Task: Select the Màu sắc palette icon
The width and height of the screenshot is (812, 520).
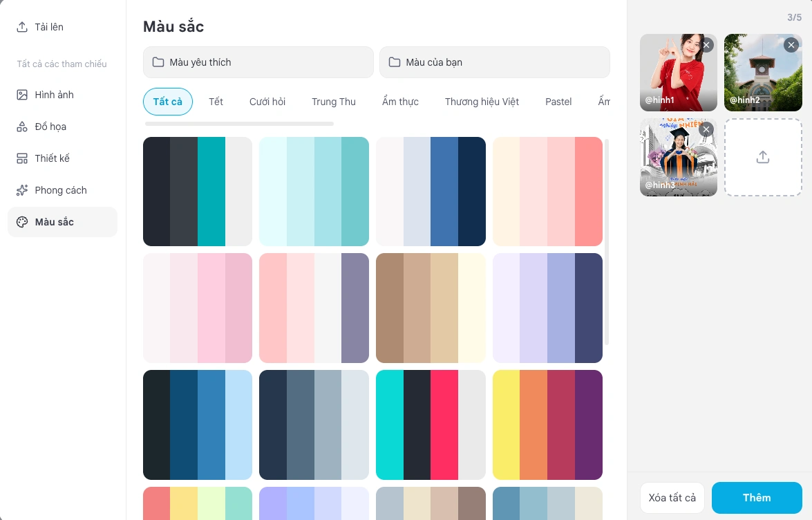Action: 21,222
